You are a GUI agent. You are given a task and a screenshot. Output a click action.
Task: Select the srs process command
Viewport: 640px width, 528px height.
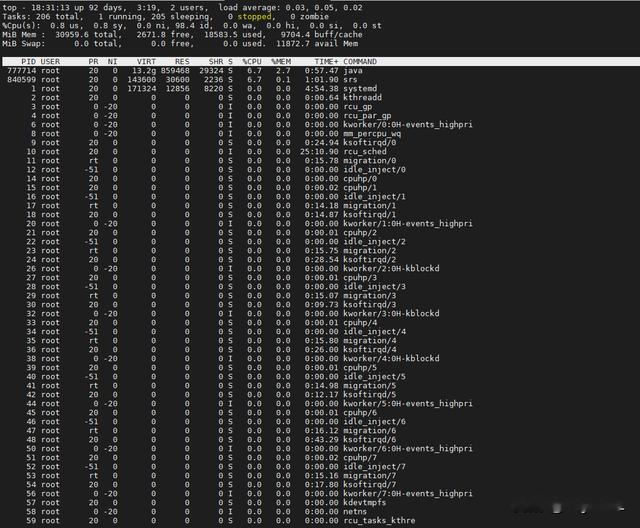coord(350,80)
